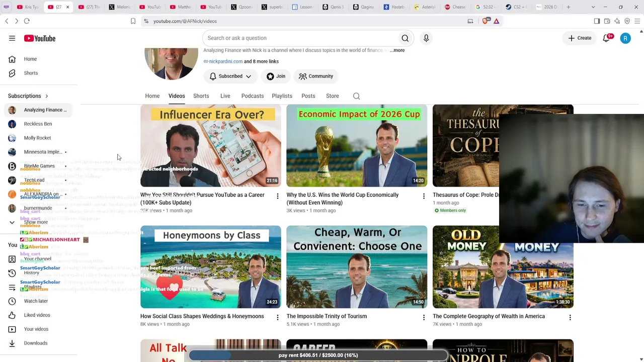The image size is (644, 362).
Task: Open options for U.S. Wins the World Cup video
Action: (424, 196)
